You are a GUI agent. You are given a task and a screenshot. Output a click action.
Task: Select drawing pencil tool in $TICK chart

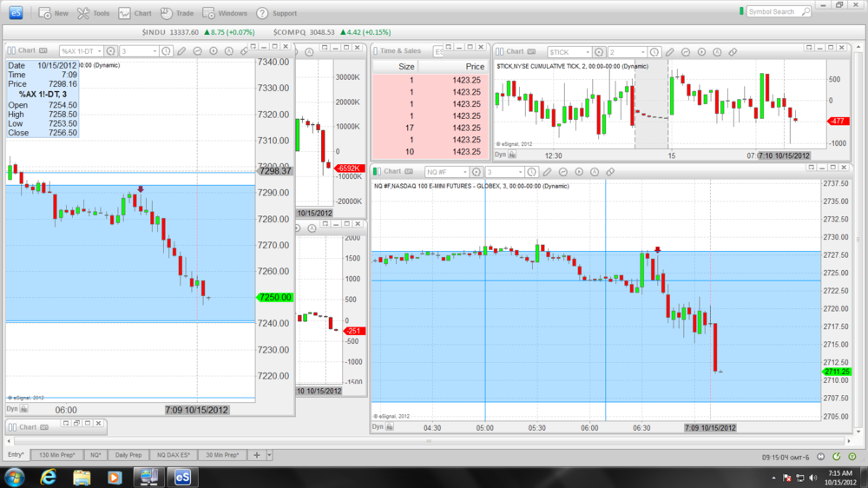[x=670, y=52]
